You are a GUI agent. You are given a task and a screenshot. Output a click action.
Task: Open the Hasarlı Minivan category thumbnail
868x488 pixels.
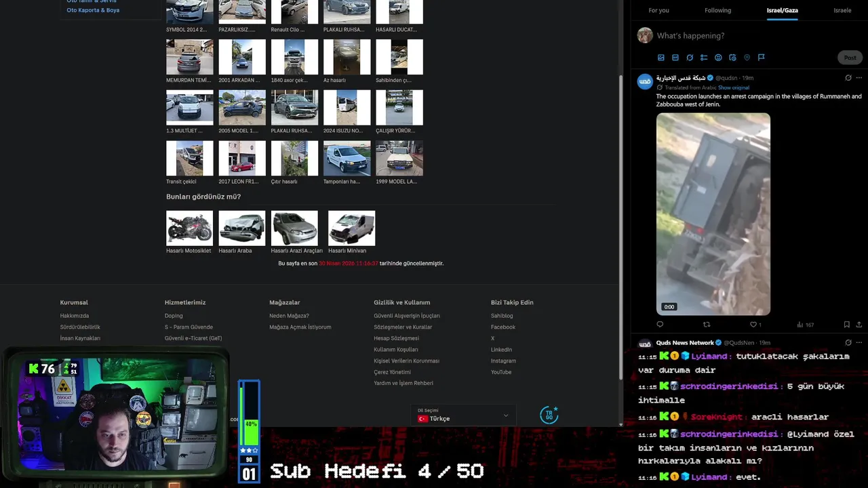pyautogui.click(x=351, y=228)
